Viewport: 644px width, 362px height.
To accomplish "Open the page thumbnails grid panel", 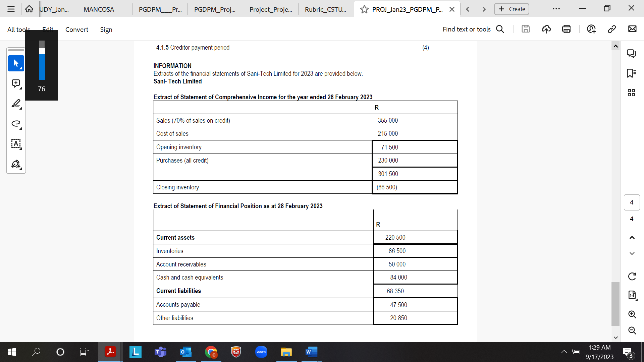I will [631, 93].
